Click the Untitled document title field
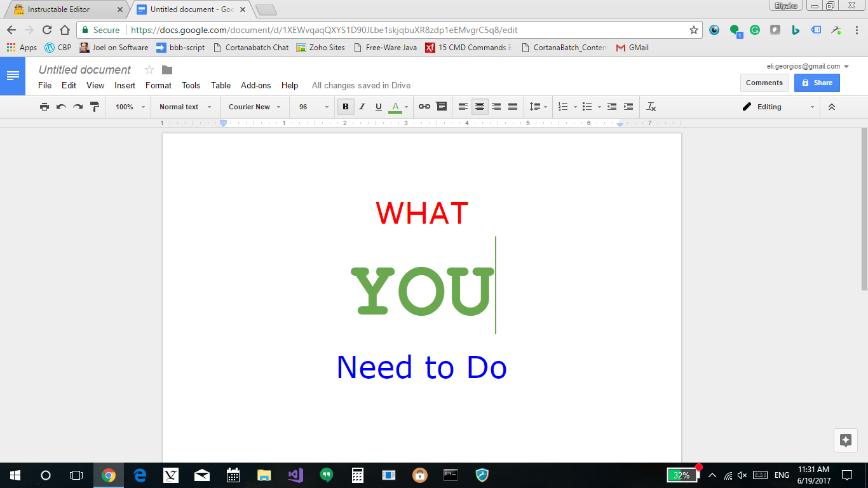Screen dimensions: 868x488 [x=85, y=70]
